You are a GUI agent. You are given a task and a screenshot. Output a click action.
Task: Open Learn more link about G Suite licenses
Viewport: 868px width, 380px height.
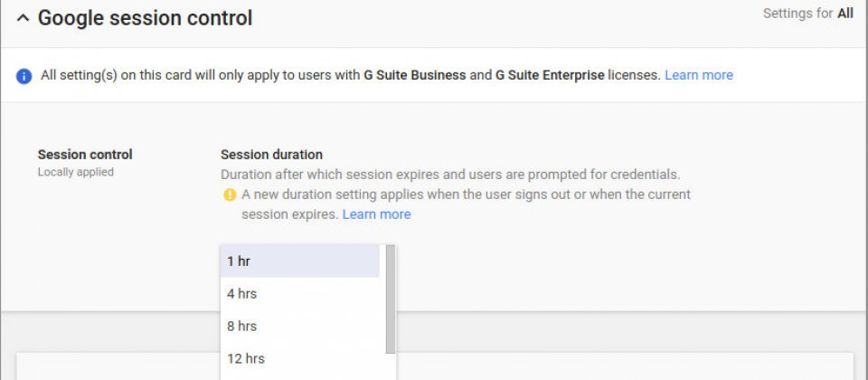(699, 75)
